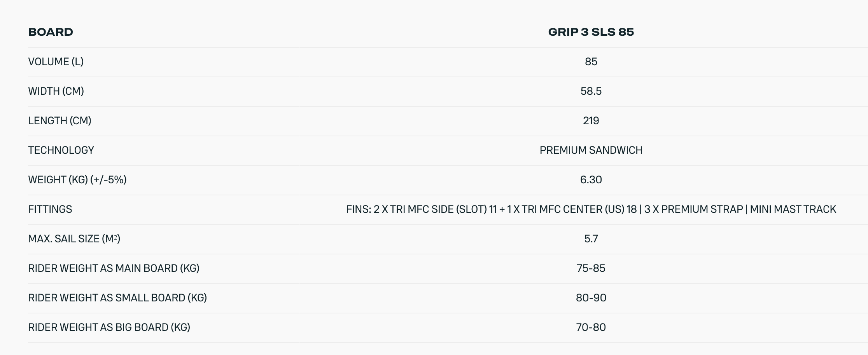Select the LENGTH (CM) row label
The height and width of the screenshot is (355, 868).
pyautogui.click(x=59, y=121)
